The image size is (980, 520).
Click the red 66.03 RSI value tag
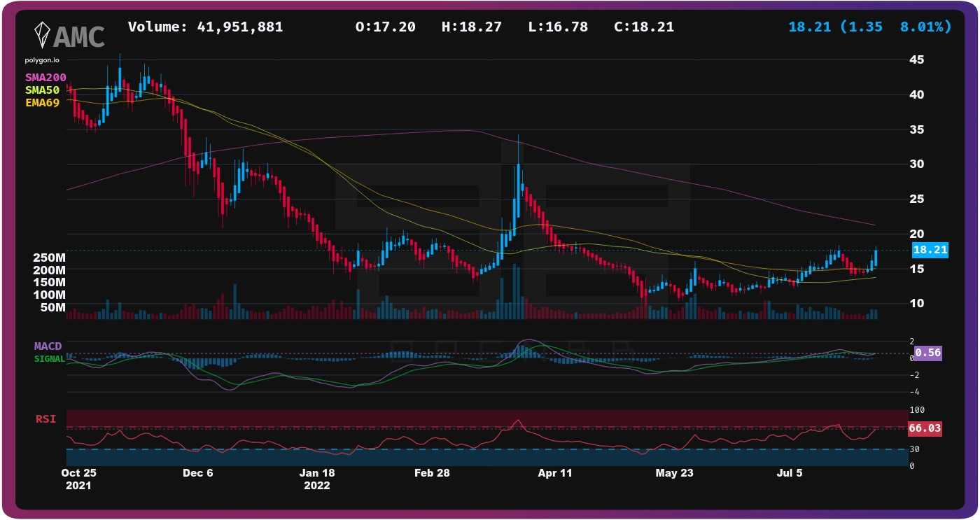coord(924,428)
